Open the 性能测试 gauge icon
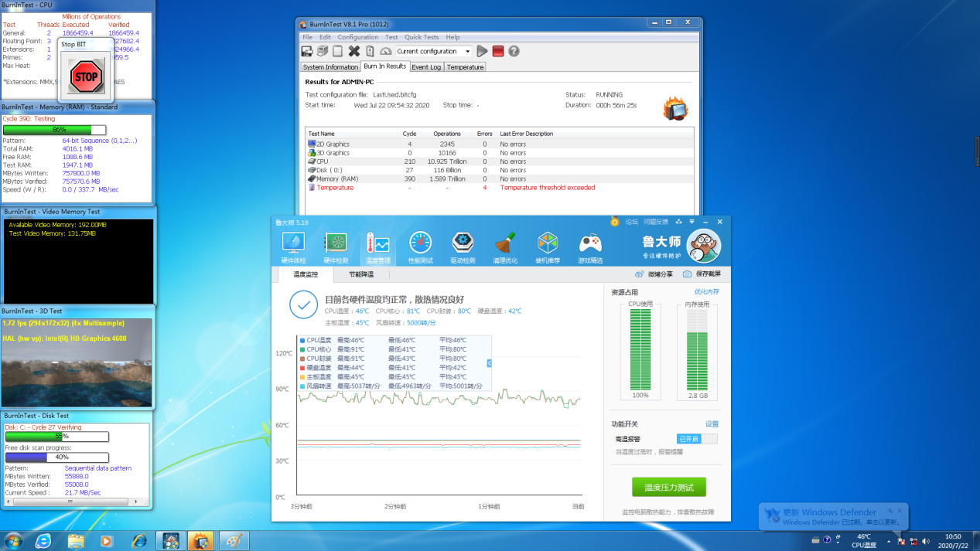Image resolution: width=980 pixels, height=551 pixels. [x=420, y=247]
